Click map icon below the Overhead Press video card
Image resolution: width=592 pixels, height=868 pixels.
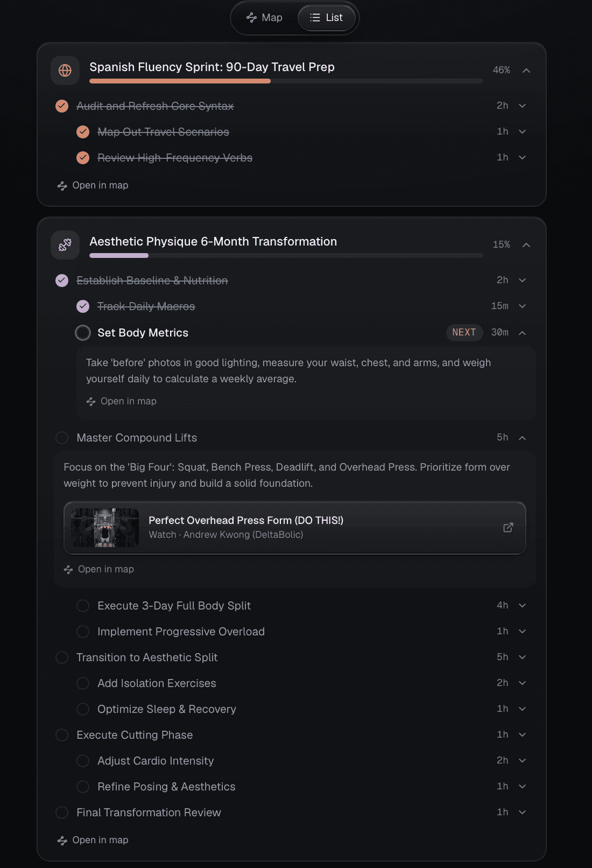coord(68,570)
